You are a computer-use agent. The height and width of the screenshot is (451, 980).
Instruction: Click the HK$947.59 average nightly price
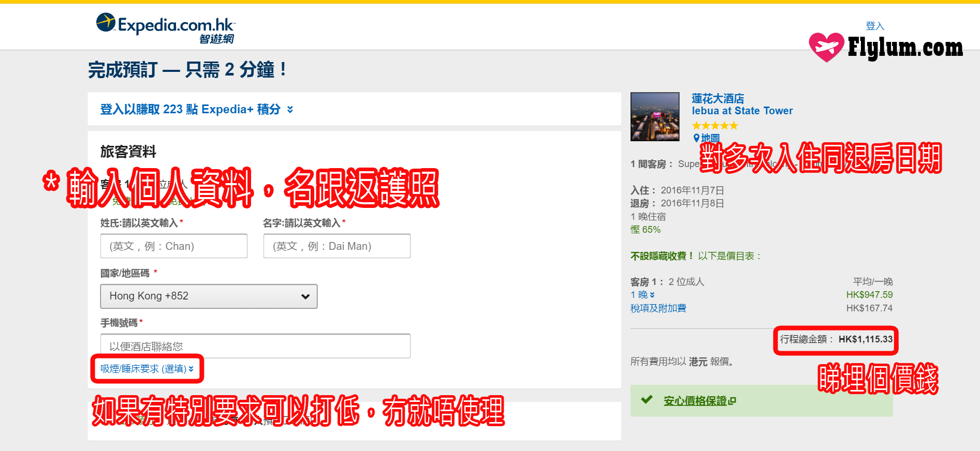click(869, 295)
